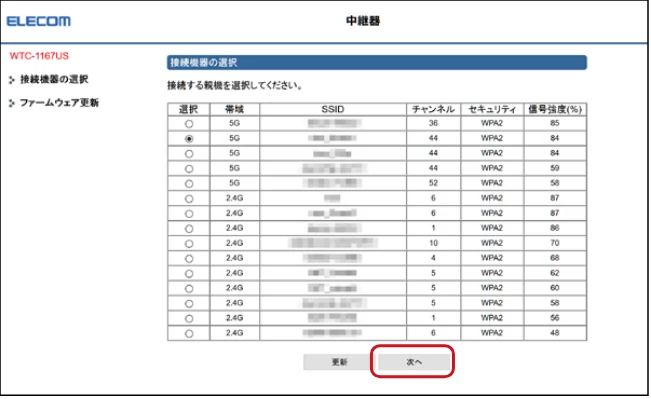Click the 2.4G band cell in the channel 10 row

235,243
